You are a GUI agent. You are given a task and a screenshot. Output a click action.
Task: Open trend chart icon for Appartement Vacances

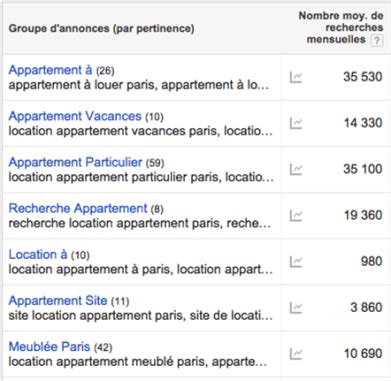(296, 123)
